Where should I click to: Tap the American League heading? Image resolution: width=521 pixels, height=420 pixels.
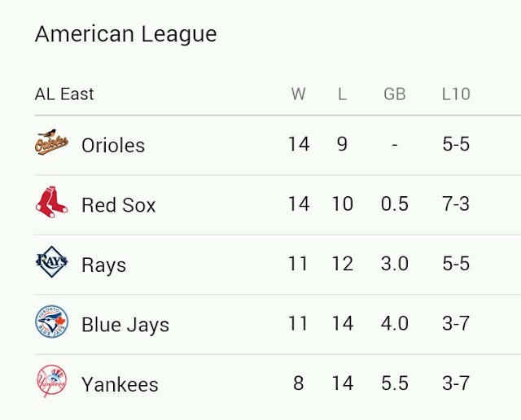coord(126,34)
